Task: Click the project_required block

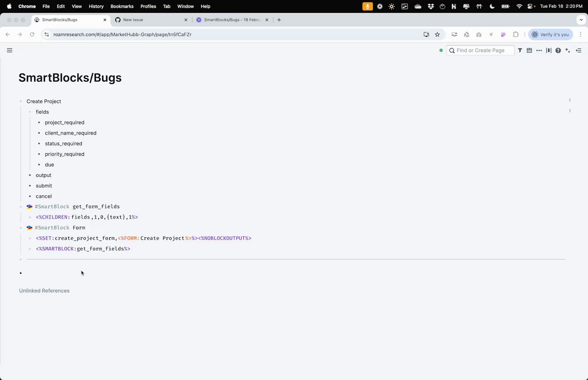Action: tap(65, 123)
